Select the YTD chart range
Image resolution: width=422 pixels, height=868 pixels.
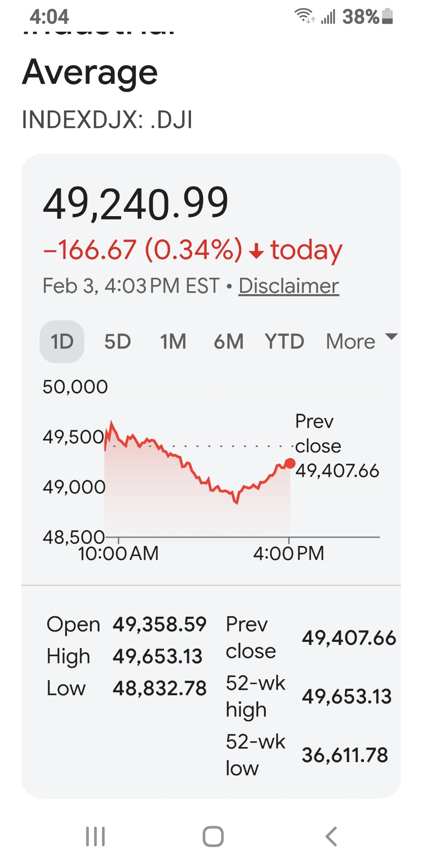click(284, 342)
